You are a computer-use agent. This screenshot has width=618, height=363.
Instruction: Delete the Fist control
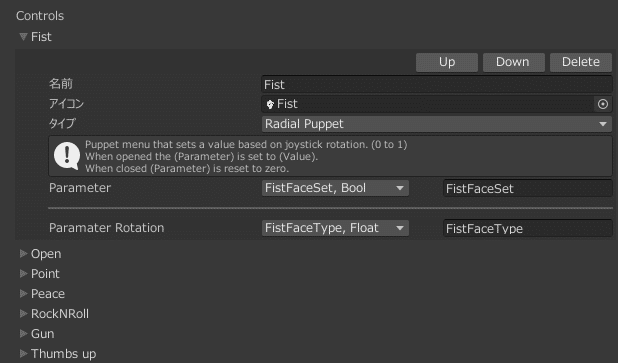(581, 62)
